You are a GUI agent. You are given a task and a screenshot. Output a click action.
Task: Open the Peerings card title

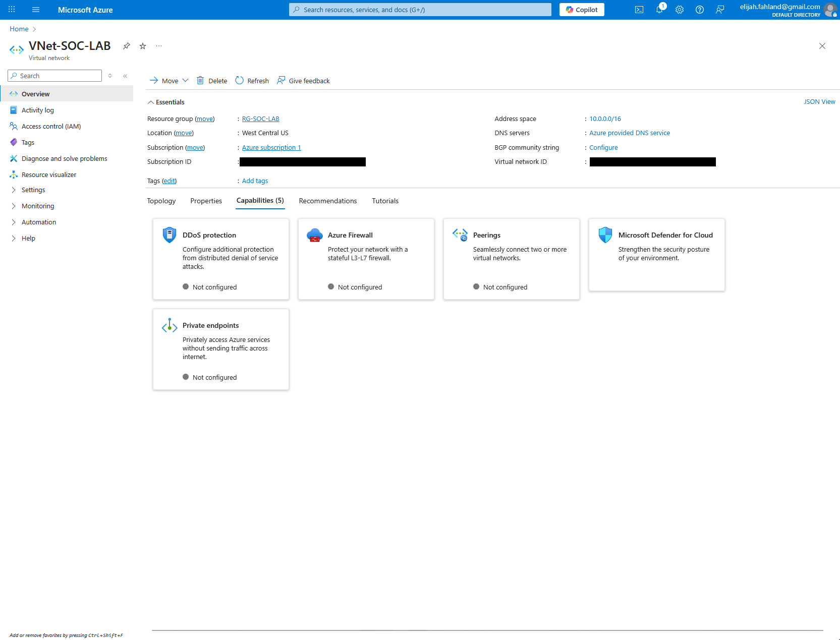[487, 235]
